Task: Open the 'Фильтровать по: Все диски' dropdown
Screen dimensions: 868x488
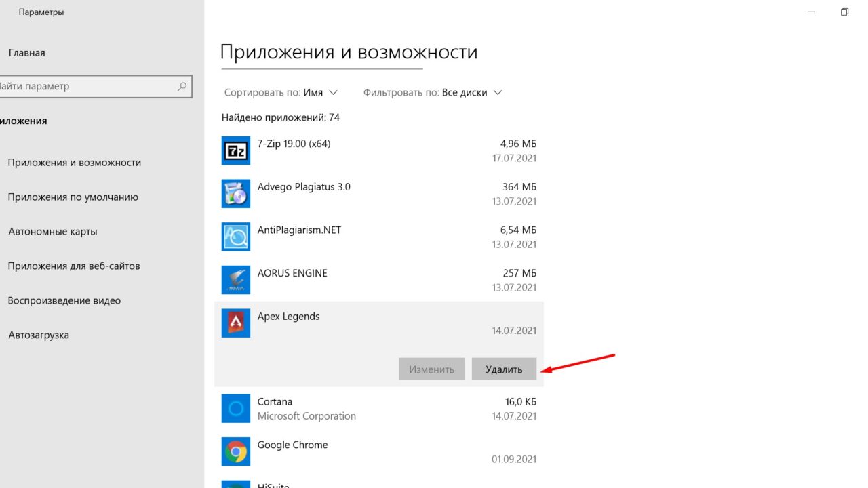Action: click(x=433, y=92)
